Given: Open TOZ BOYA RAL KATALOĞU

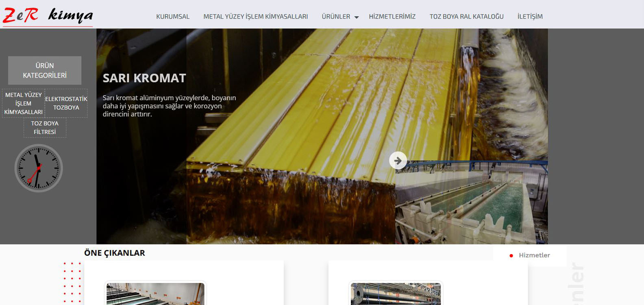Looking at the screenshot, I should 467,17.
